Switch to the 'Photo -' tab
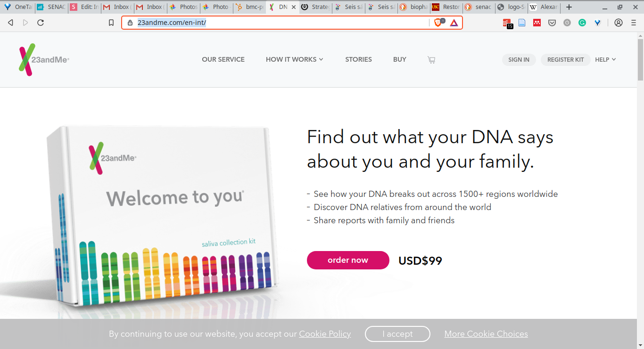644x349 pixels. click(x=216, y=7)
